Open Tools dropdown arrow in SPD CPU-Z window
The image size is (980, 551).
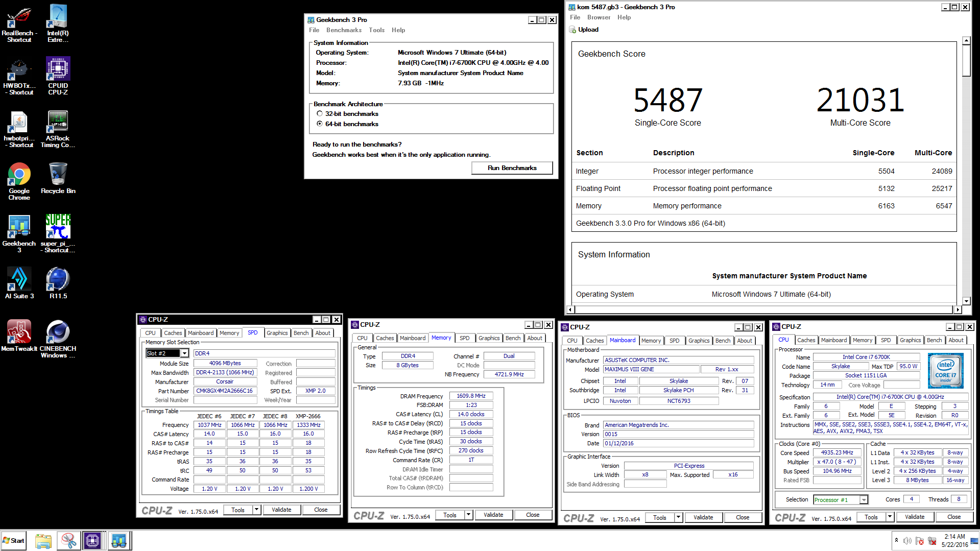tap(257, 510)
